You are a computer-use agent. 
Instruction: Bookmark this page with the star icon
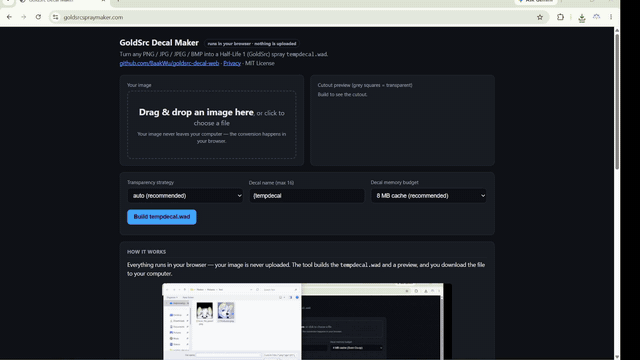[x=540, y=17]
